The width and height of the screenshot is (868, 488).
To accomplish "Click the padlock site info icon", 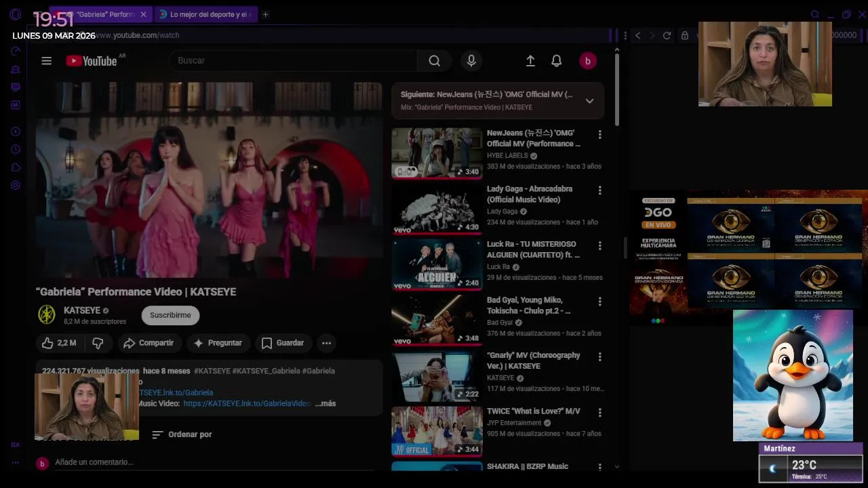I will [685, 35].
